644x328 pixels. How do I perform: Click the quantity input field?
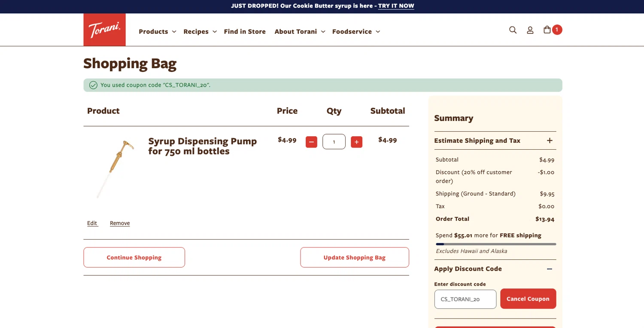pos(334,141)
